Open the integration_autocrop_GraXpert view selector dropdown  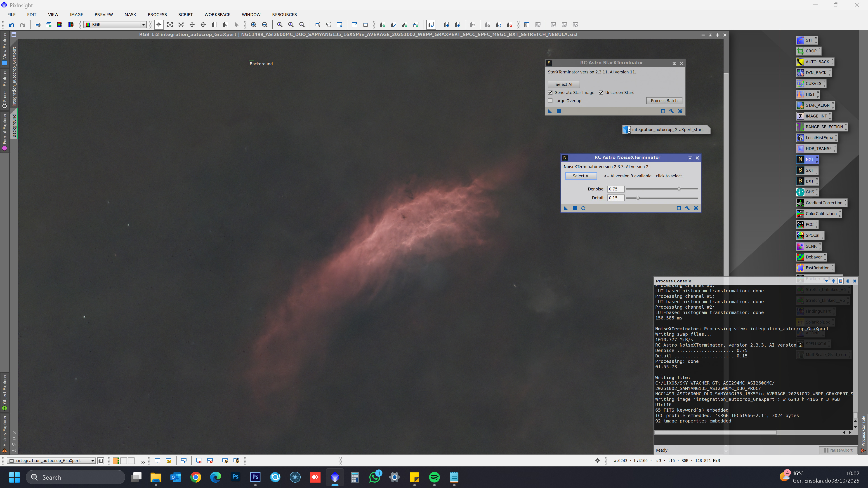pyautogui.click(x=92, y=460)
